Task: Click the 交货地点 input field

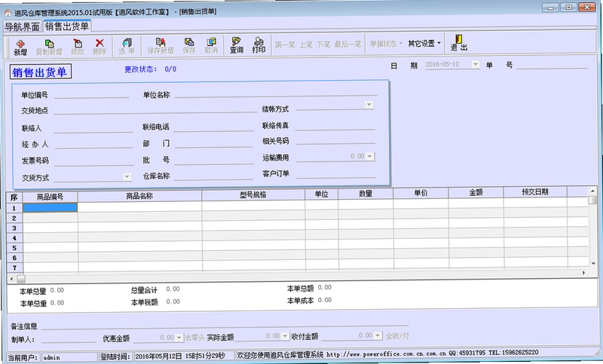Action: tap(155, 109)
